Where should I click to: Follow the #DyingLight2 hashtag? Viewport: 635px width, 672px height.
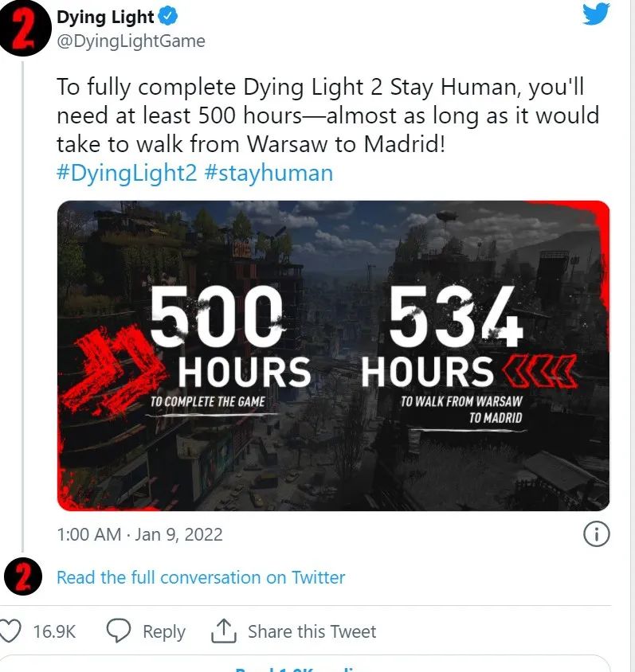[127, 173]
